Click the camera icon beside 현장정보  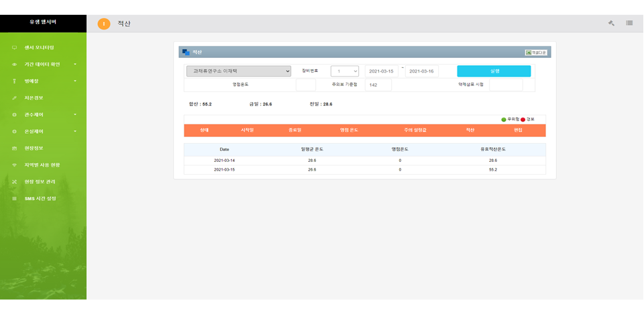point(14,148)
